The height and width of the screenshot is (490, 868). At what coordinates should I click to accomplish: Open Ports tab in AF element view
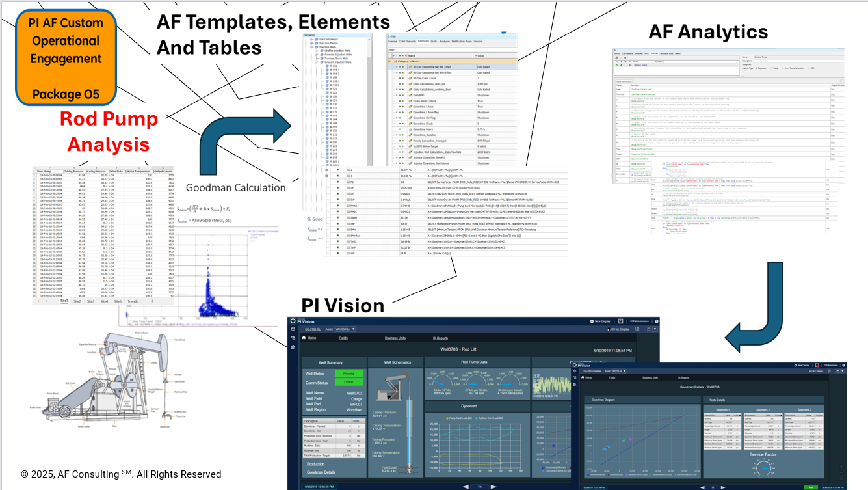click(434, 41)
